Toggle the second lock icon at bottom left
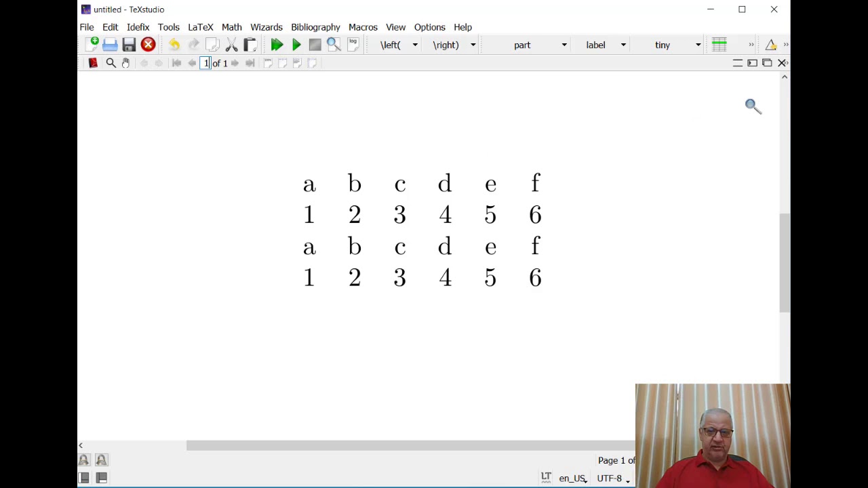The height and width of the screenshot is (488, 868). pyautogui.click(x=102, y=460)
